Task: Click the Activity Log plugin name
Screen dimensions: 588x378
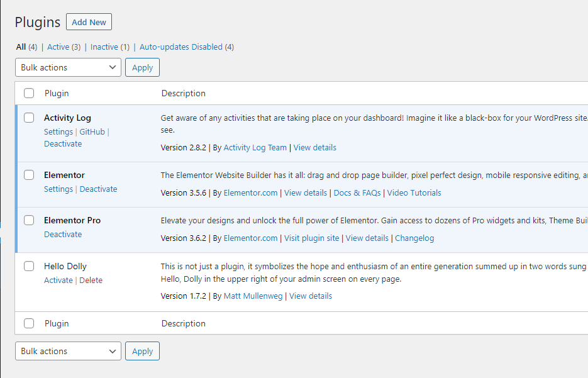Action: click(x=67, y=118)
